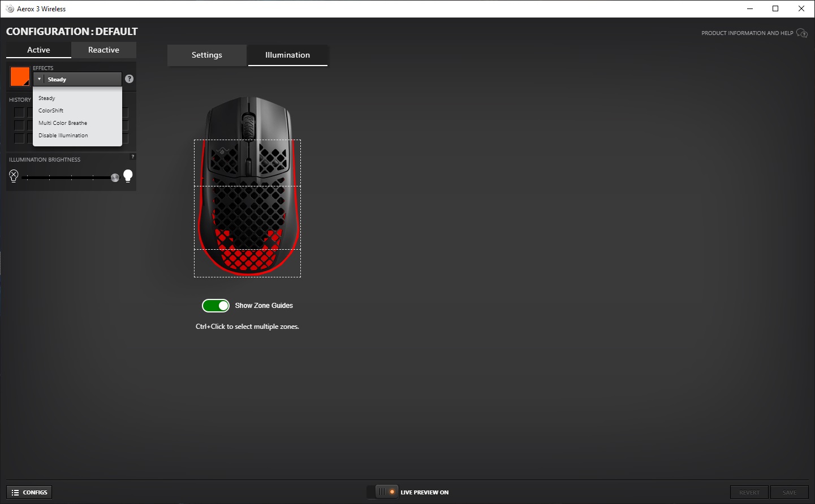
Task: Click the illumination brightness slider knob
Action: tap(115, 178)
